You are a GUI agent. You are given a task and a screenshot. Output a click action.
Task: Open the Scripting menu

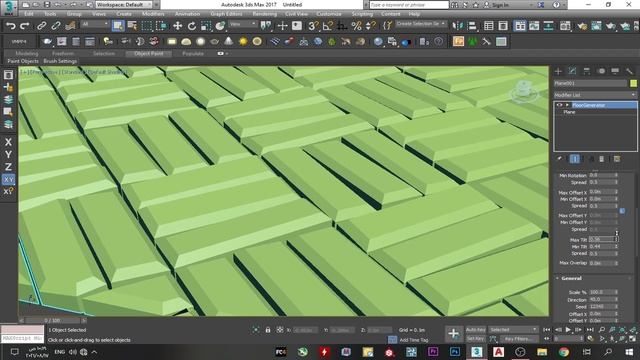pyautogui.click(x=362, y=14)
